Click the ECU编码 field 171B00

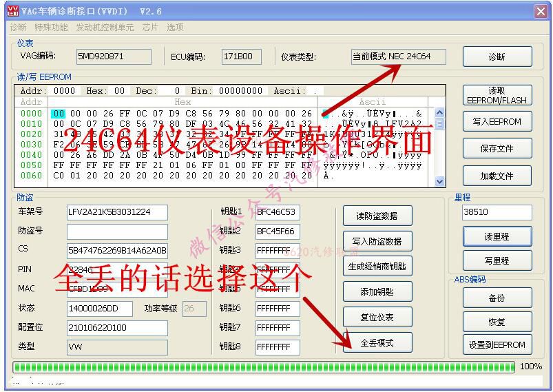coord(242,56)
